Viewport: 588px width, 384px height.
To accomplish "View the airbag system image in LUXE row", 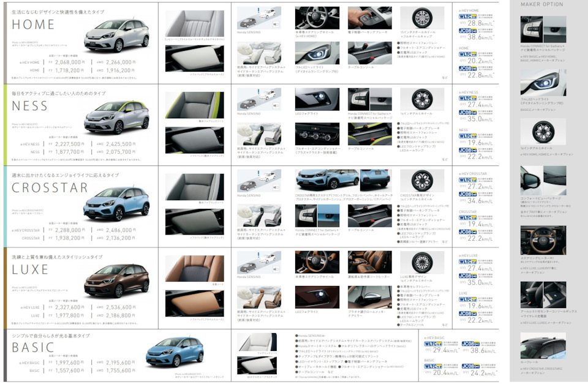I will (258, 298).
